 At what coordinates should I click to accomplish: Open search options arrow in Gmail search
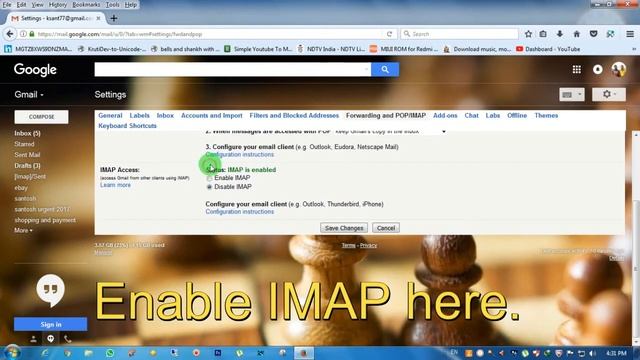(366, 69)
